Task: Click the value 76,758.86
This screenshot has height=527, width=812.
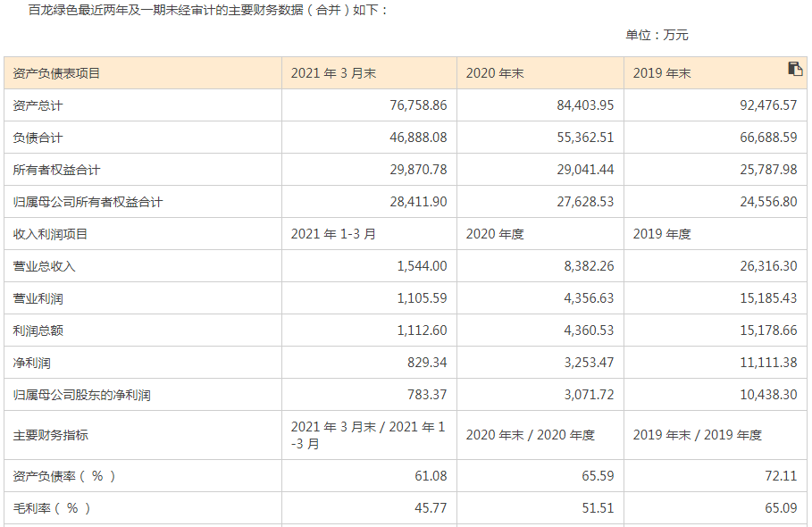Action: coord(418,105)
